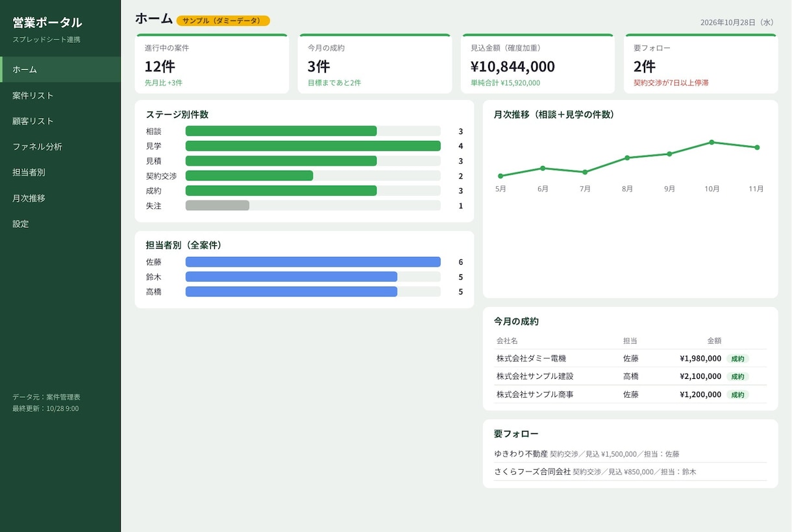Viewport: 792px width, 532px height.
Task: Click the 見学 stage bar
Action: pos(313,146)
